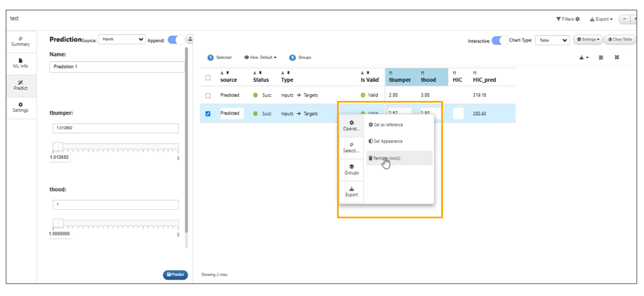Open the Summary sidebar panel
This screenshot has height=296, width=644.
click(20, 41)
